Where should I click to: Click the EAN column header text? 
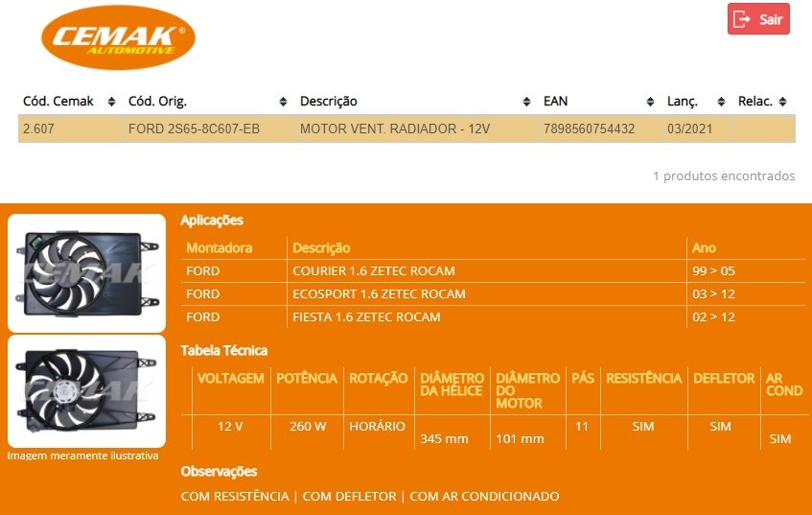(x=556, y=101)
